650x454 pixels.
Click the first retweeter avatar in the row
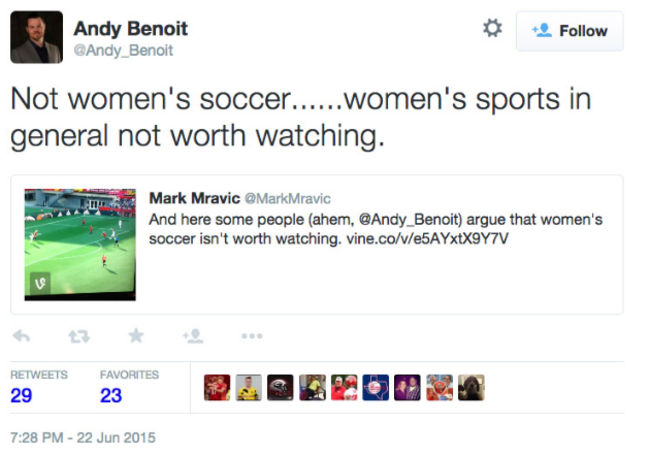point(216,388)
